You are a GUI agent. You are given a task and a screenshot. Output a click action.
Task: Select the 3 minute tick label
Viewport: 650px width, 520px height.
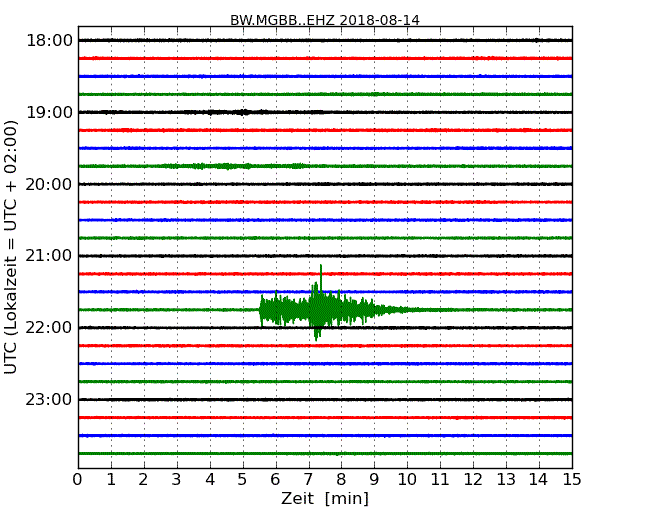pyautogui.click(x=177, y=480)
